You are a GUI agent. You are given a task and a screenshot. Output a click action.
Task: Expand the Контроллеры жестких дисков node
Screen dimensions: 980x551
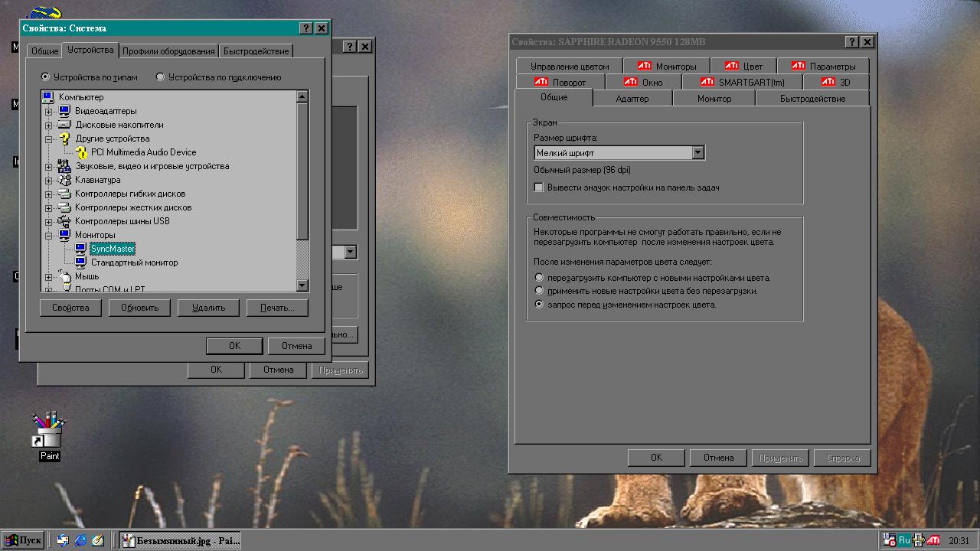(49, 208)
